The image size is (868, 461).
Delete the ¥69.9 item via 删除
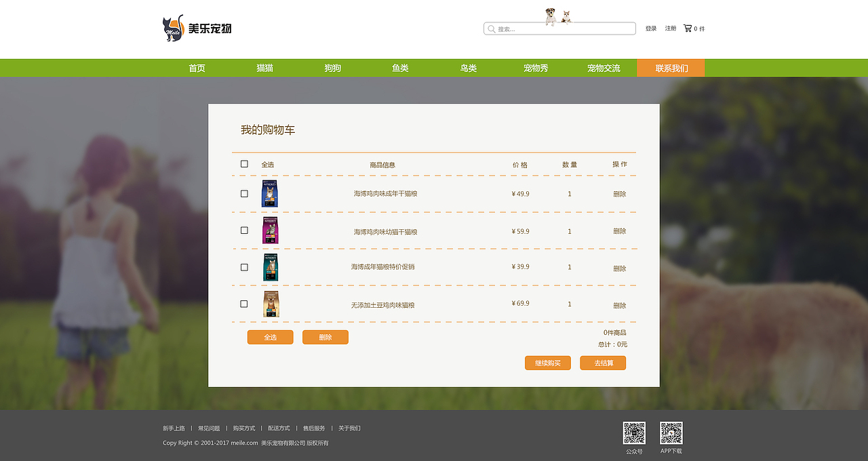pyautogui.click(x=620, y=306)
